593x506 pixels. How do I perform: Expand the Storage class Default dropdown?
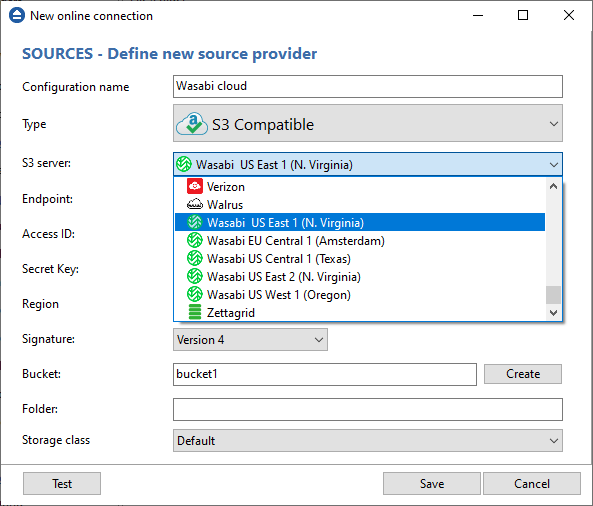pyautogui.click(x=368, y=441)
